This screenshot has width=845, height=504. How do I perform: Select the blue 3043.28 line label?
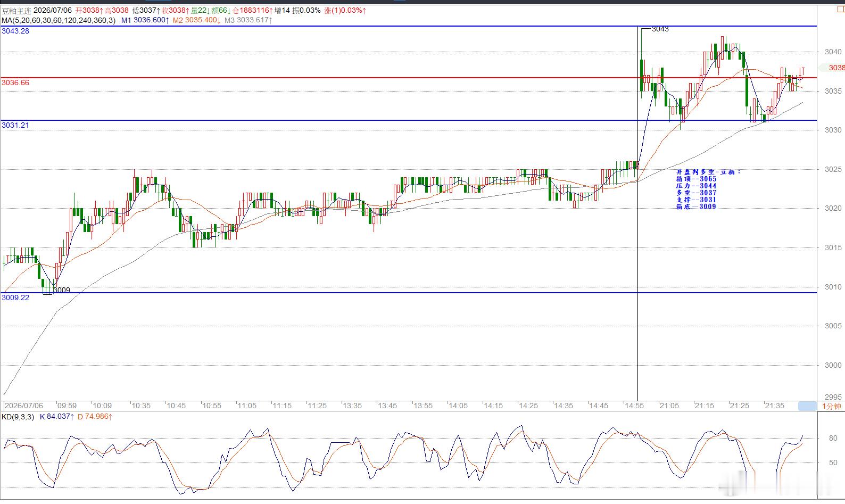click(x=15, y=31)
